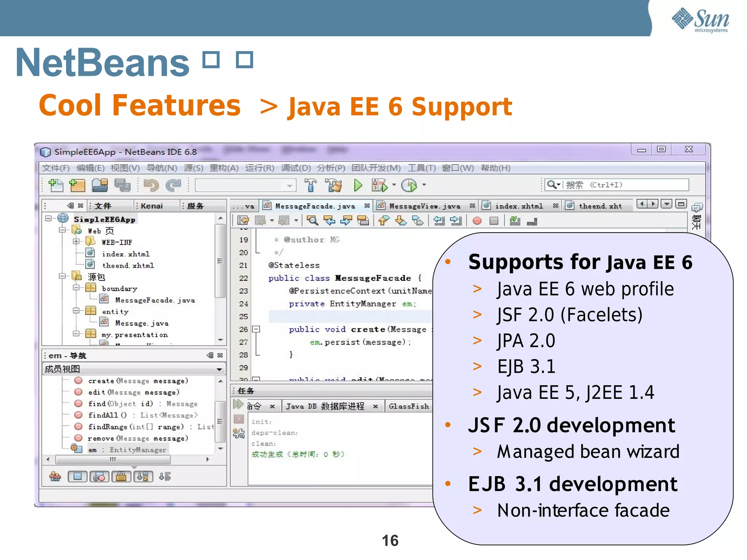Switch to the MessageView.java editor tab

tap(425, 206)
